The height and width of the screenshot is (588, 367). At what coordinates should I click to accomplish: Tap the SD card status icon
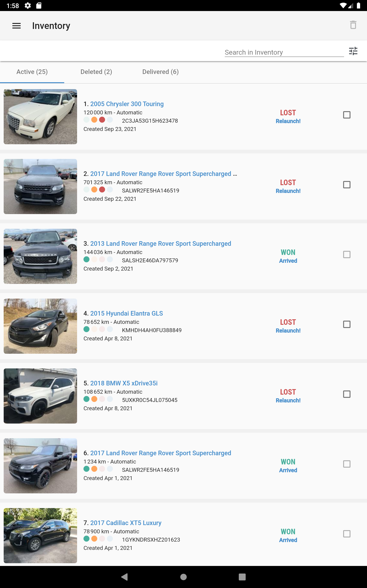(39, 6)
